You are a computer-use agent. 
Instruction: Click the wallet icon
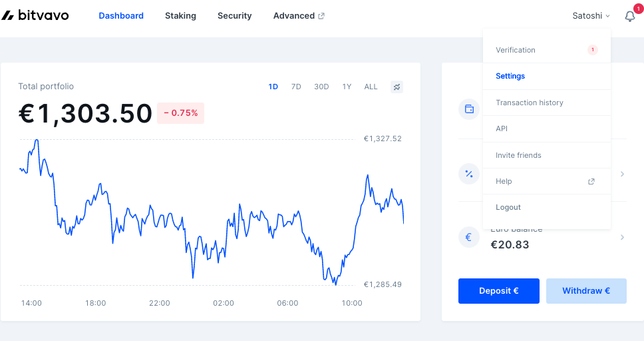click(x=469, y=109)
